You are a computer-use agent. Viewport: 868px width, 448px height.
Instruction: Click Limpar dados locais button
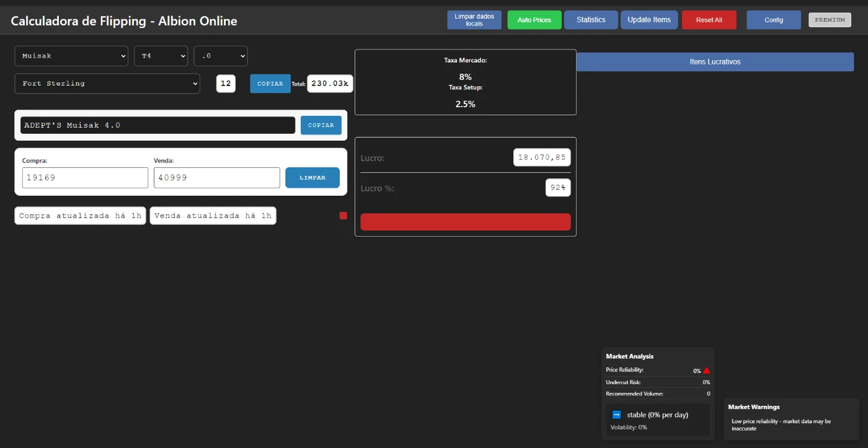tap(474, 20)
